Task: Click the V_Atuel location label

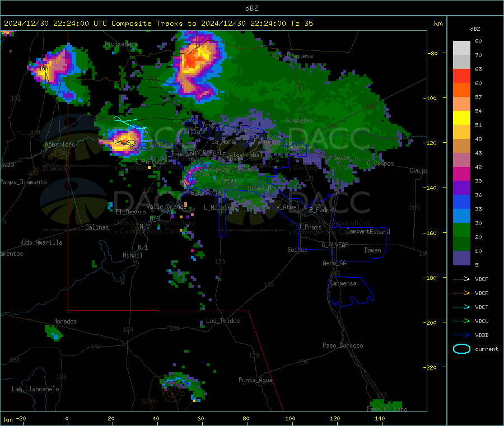Action: click(x=288, y=207)
